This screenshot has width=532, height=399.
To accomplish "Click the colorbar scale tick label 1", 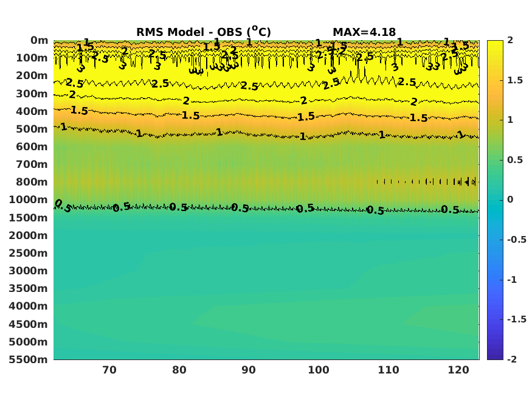I will pos(510,120).
